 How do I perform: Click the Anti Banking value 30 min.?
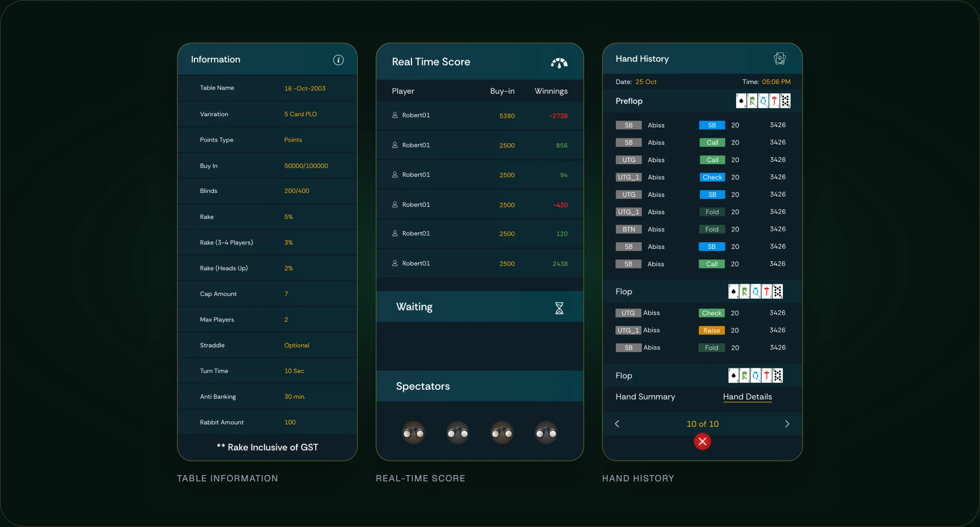(x=295, y=397)
